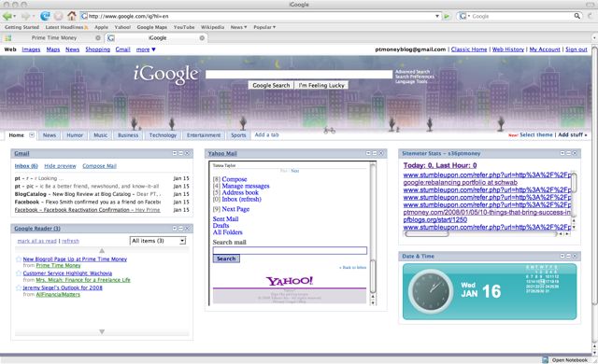Open the Sitemeter Stats gadget menu arrow
The height and width of the screenshot is (364, 598).
coord(562,153)
